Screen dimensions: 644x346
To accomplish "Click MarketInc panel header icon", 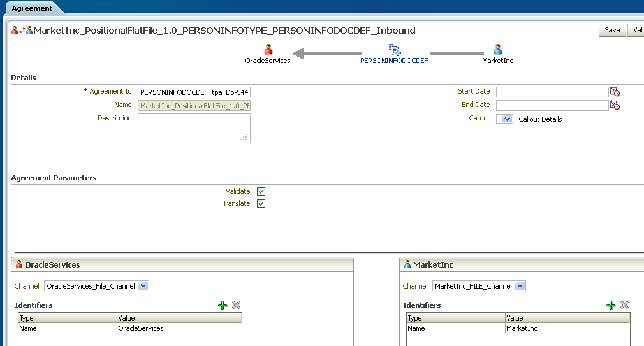I will (407, 264).
